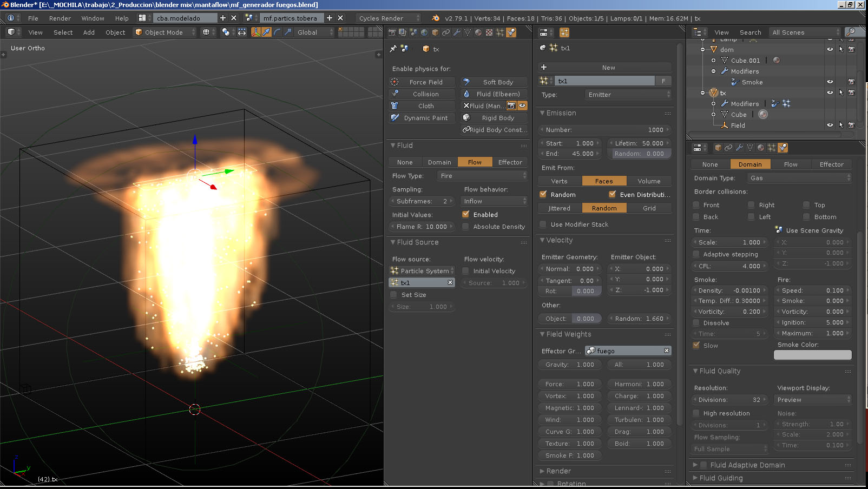Screen dimensions: 868x489
Task: Open Modifiers wrench tab in left properties
Action: 457,32
